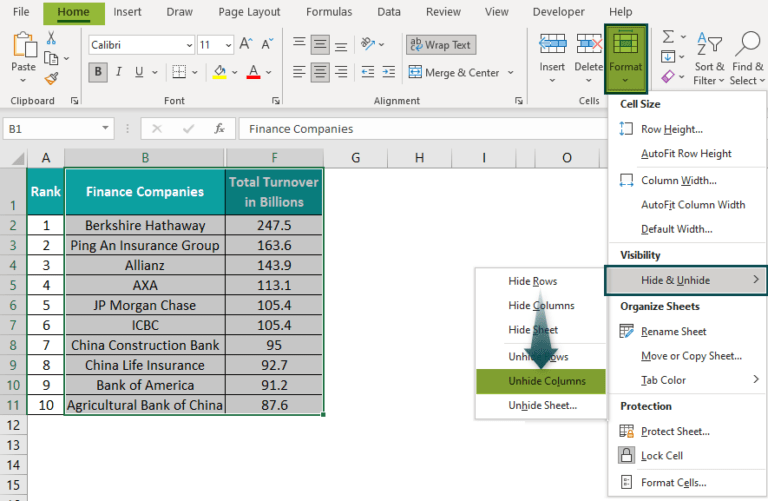The image size is (768, 501).
Task: Increase indent
Action: (388, 72)
